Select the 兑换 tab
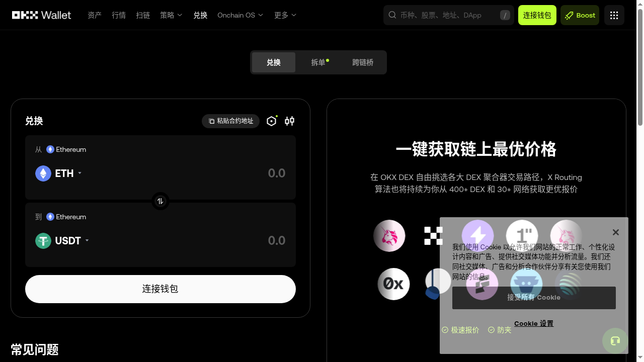 click(x=274, y=62)
